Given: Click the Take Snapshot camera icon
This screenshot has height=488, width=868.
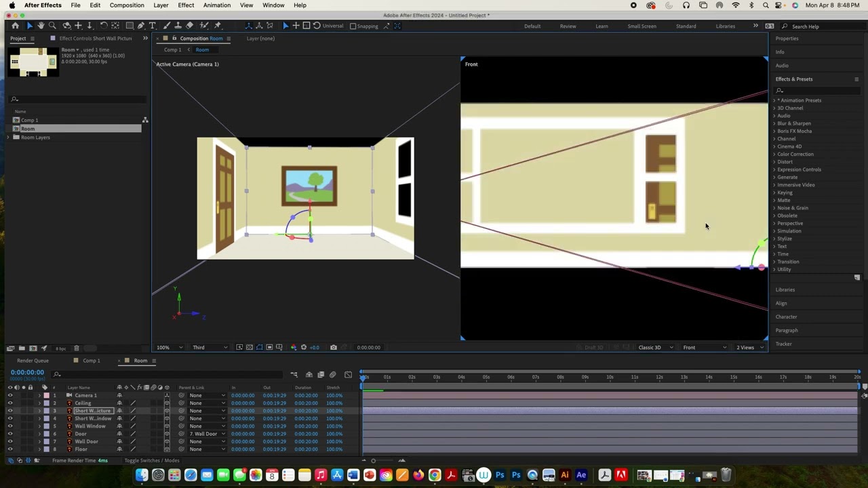Looking at the screenshot, I should (x=333, y=348).
